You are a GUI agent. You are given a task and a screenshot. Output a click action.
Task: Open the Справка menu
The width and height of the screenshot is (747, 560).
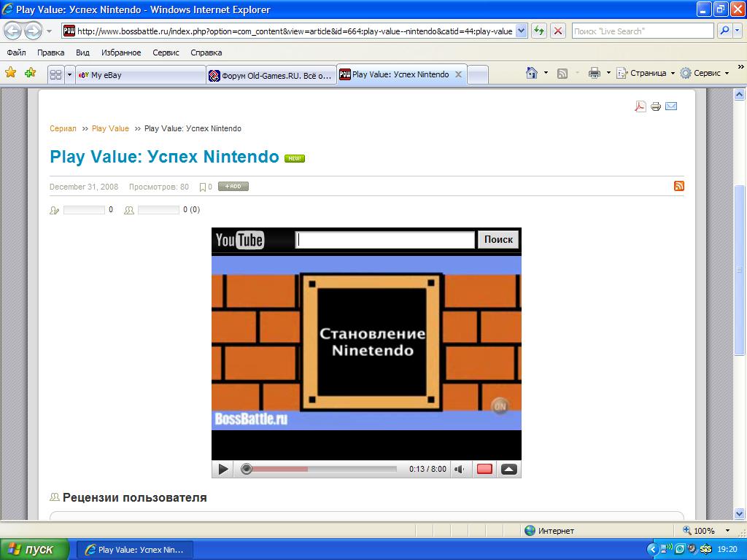pyautogui.click(x=206, y=52)
